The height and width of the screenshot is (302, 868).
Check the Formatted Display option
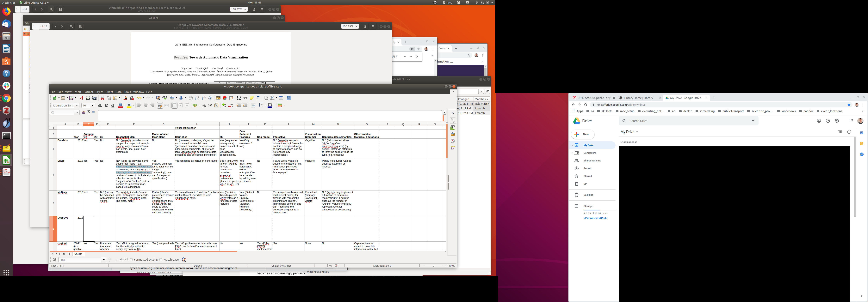131,260
